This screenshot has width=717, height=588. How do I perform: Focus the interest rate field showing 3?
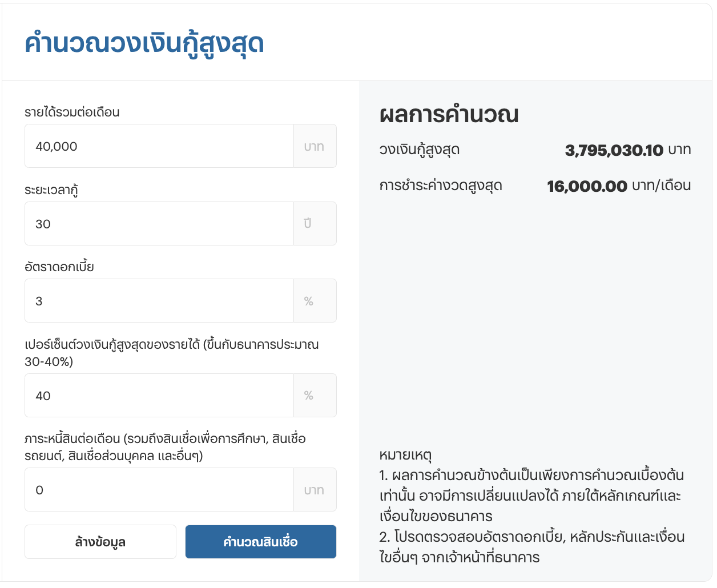159,301
